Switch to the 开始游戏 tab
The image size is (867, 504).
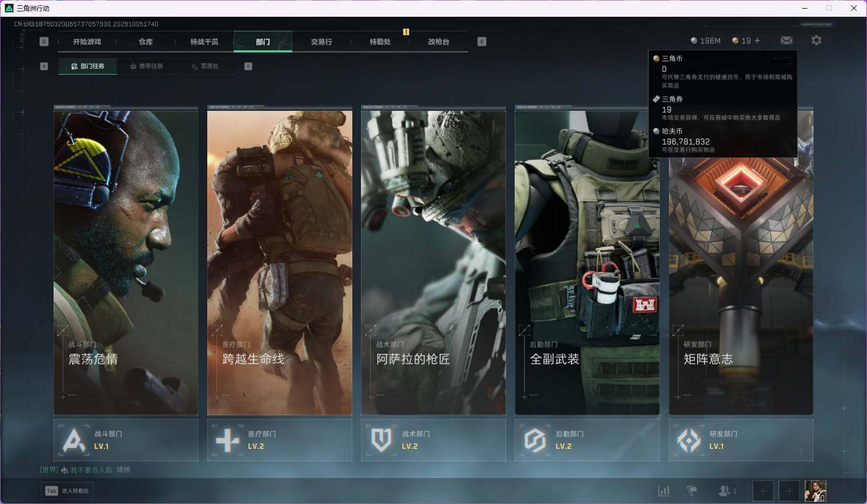tap(87, 42)
